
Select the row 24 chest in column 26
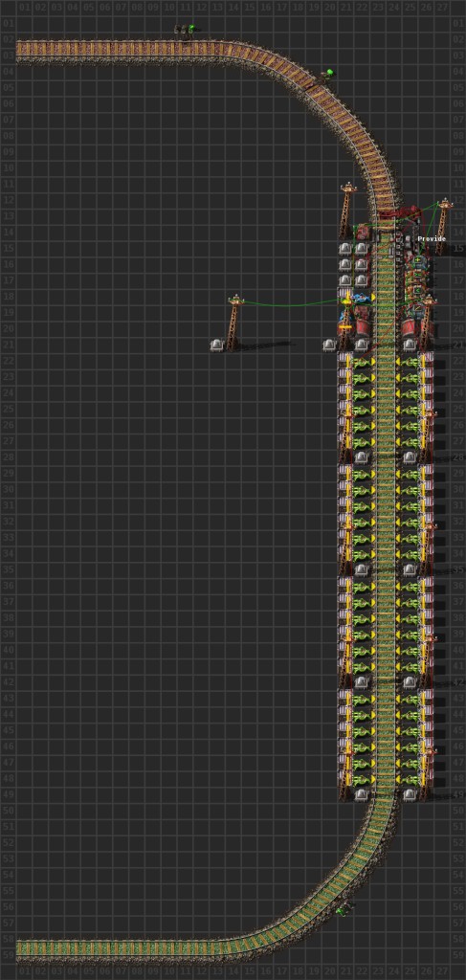click(426, 393)
